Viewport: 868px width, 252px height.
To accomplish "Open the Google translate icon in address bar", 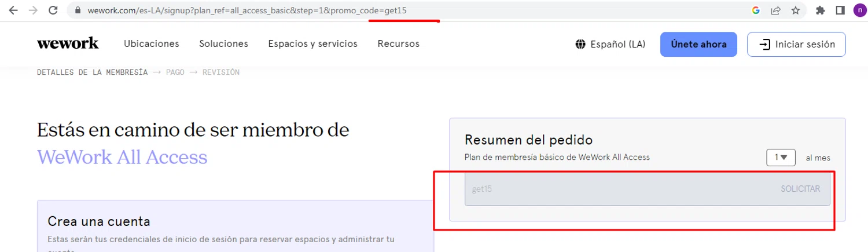I will [x=756, y=10].
